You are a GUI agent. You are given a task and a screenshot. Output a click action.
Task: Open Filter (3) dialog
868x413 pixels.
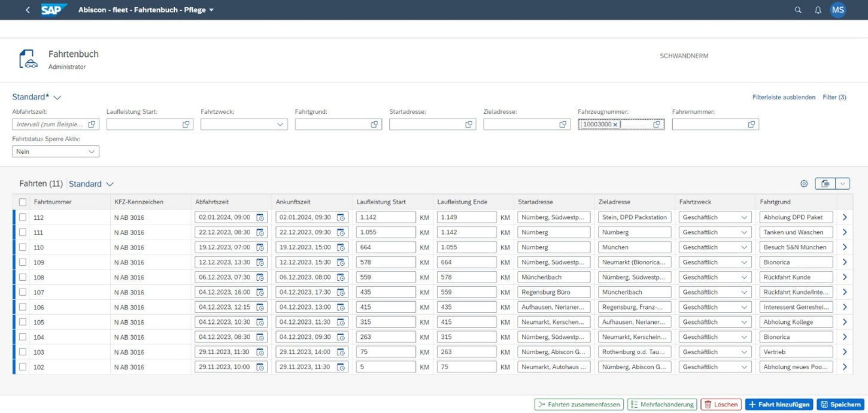834,97
